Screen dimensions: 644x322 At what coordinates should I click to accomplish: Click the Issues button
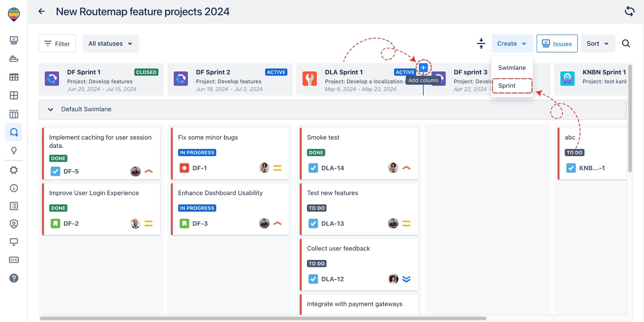point(557,44)
